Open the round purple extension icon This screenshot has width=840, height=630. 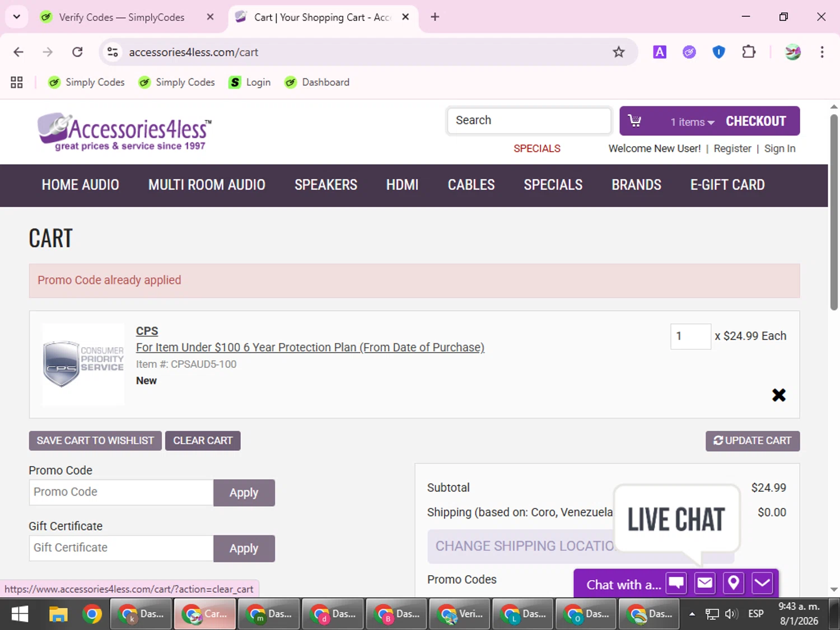689,52
